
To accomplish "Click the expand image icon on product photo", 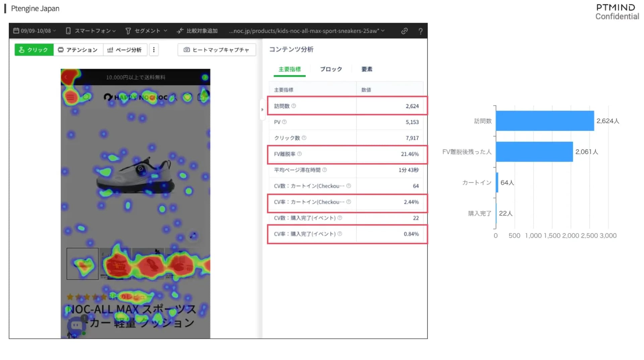I will [193, 235].
